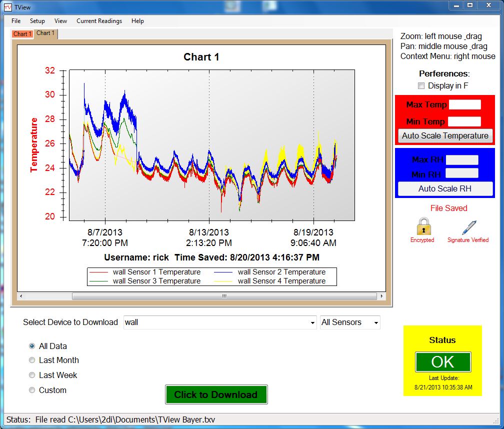504x429 pixels.
Task: Click the File Saved status text
Action: click(x=448, y=208)
